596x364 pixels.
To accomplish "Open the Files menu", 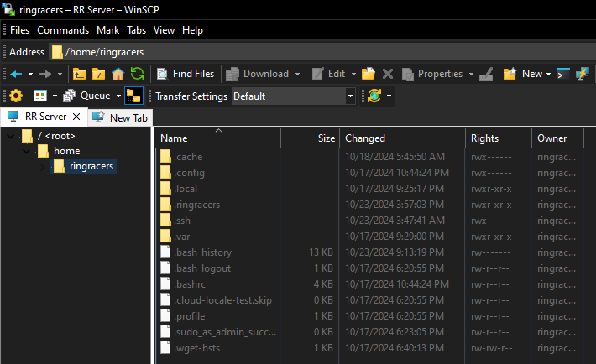I will [x=20, y=30].
